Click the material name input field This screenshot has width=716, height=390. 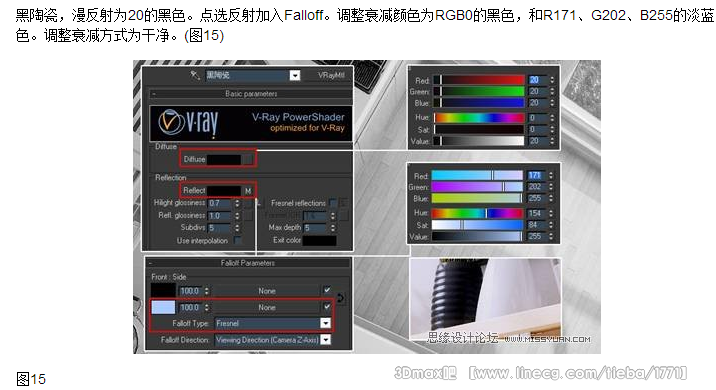click(x=247, y=75)
